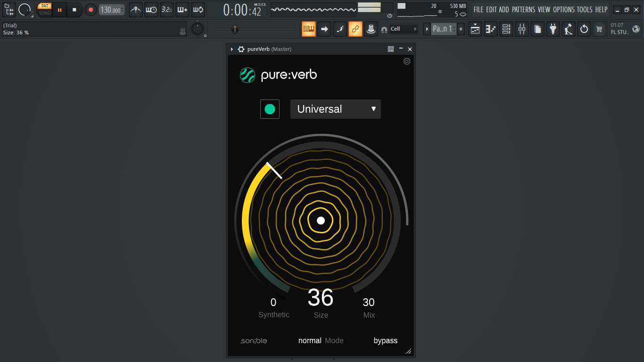Viewport: 644px width, 362px height.
Task: Toggle typing keyboard to piano icon
Action: pyautogui.click(x=309, y=29)
